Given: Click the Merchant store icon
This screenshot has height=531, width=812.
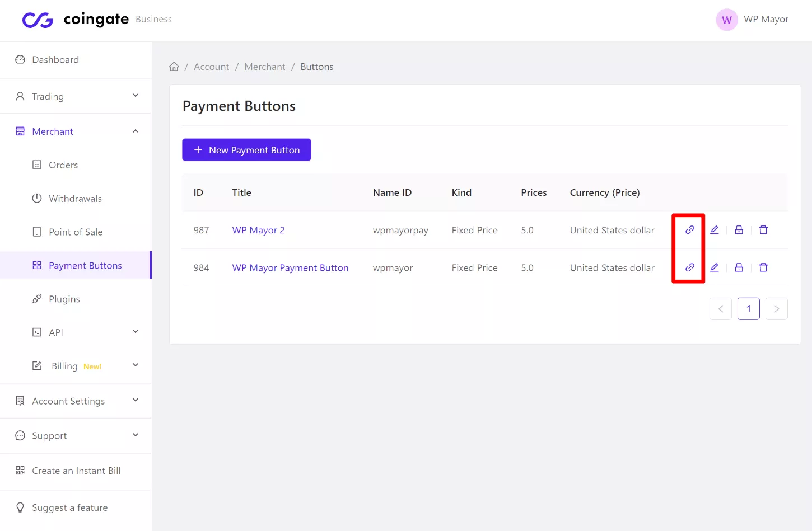Looking at the screenshot, I should point(20,131).
